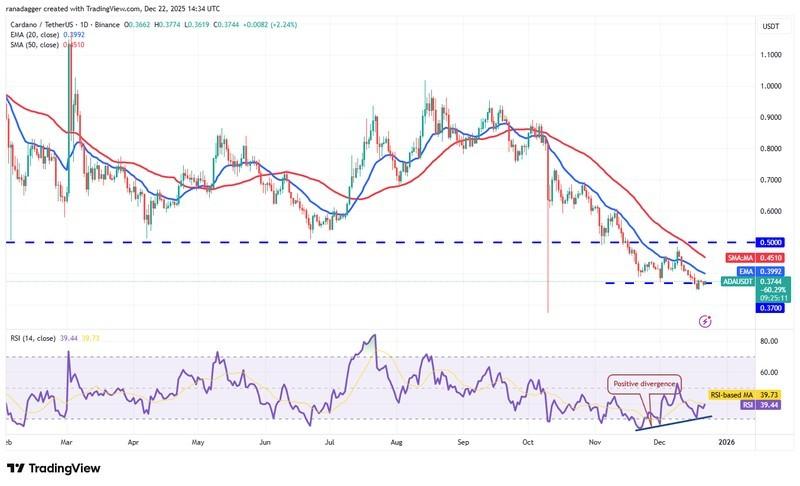Select the 0.3700 support level price label
Viewport: 800px width, 486px height.
[768, 308]
